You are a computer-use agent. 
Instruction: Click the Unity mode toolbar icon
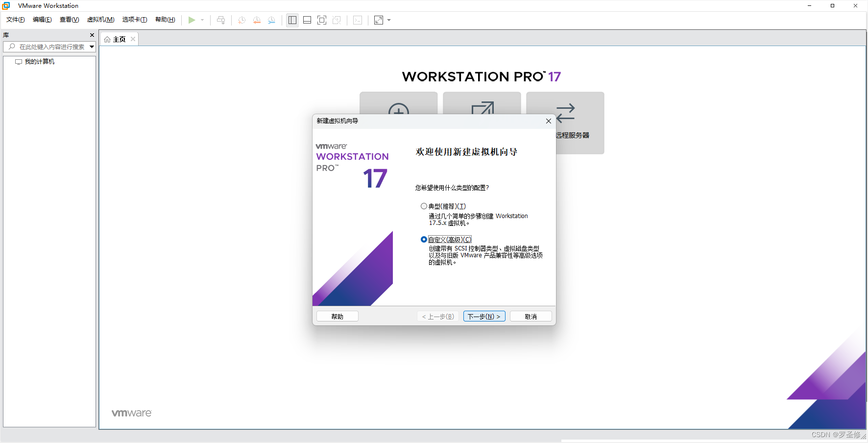pos(337,20)
